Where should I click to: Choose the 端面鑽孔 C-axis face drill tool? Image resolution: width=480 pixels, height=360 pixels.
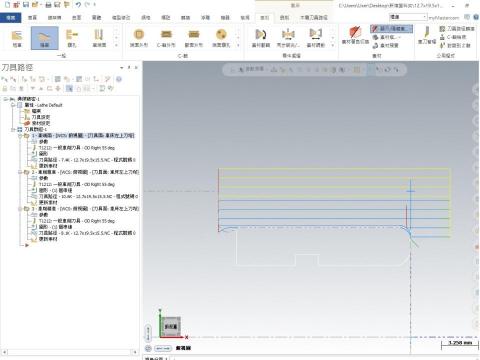[x=221, y=38]
